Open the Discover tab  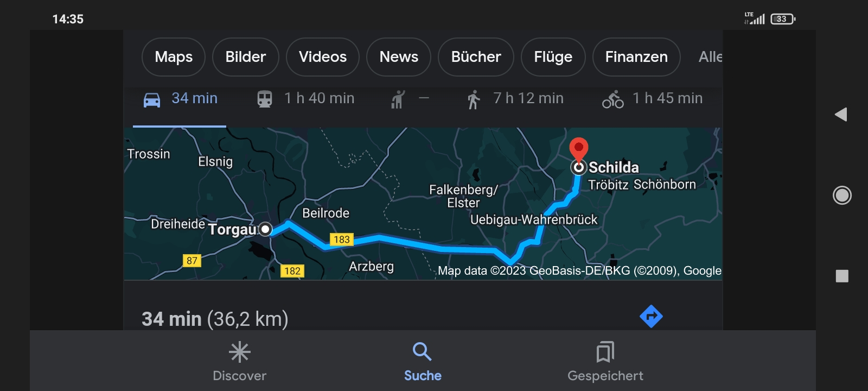tap(240, 362)
